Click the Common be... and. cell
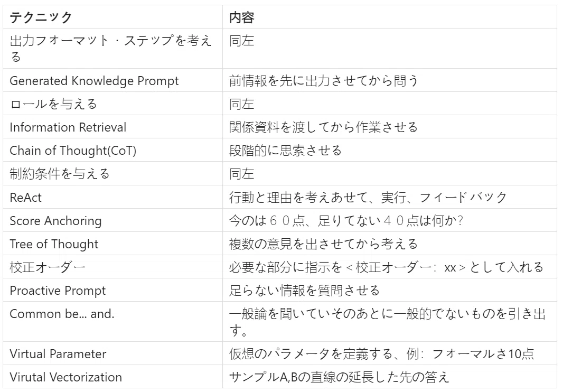The height and width of the screenshot is (392, 563). point(112,322)
